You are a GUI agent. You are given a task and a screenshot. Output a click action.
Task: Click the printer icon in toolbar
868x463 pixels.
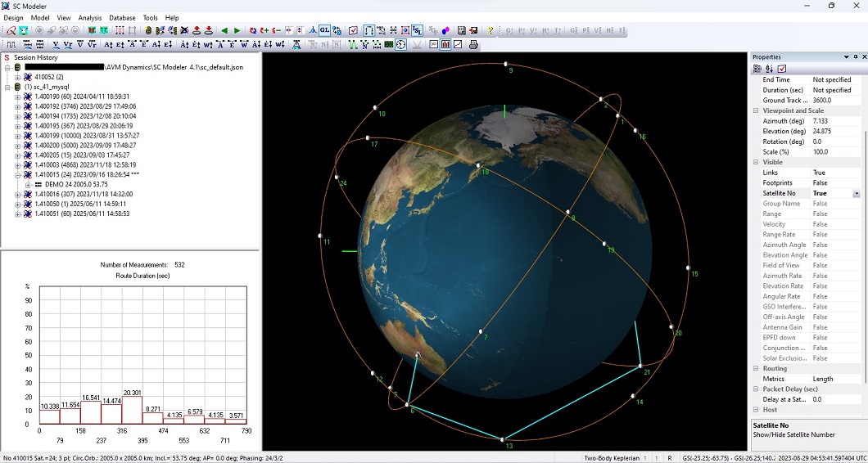coord(473,44)
